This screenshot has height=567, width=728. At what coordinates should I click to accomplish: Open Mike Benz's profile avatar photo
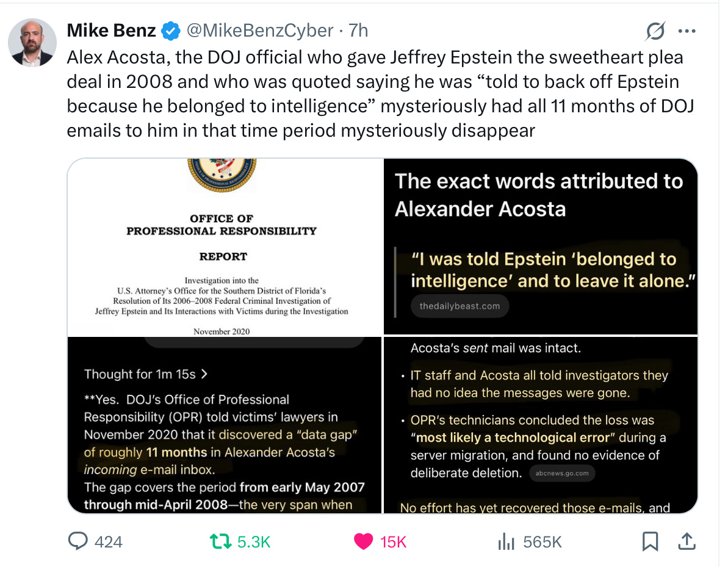[32, 43]
